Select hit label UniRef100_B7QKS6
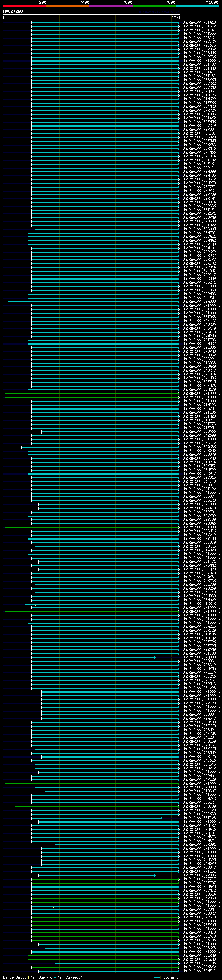The width and height of the screenshot is (222, 980). [199, 447]
